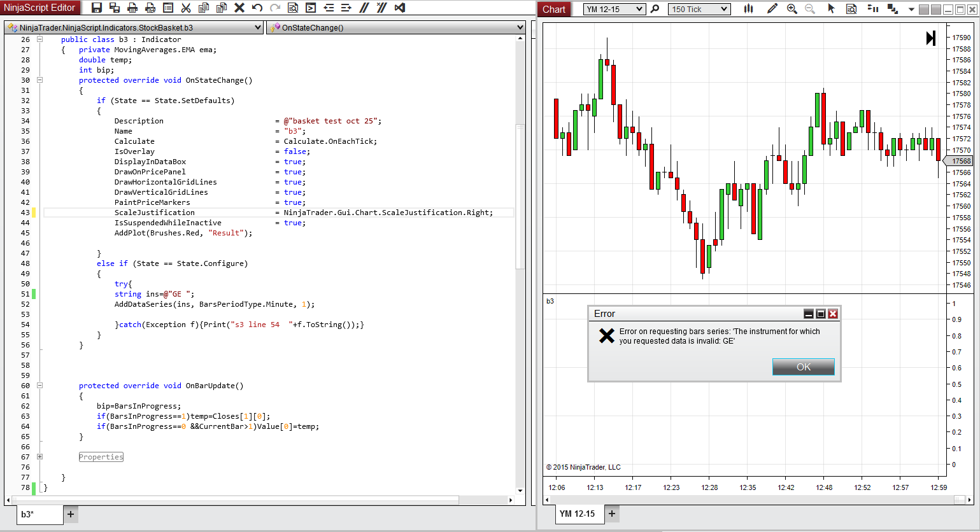980x532 pixels.
Task: Open the YM 12-15 instrument dropdown
Action: pyautogui.click(x=614, y=9)
